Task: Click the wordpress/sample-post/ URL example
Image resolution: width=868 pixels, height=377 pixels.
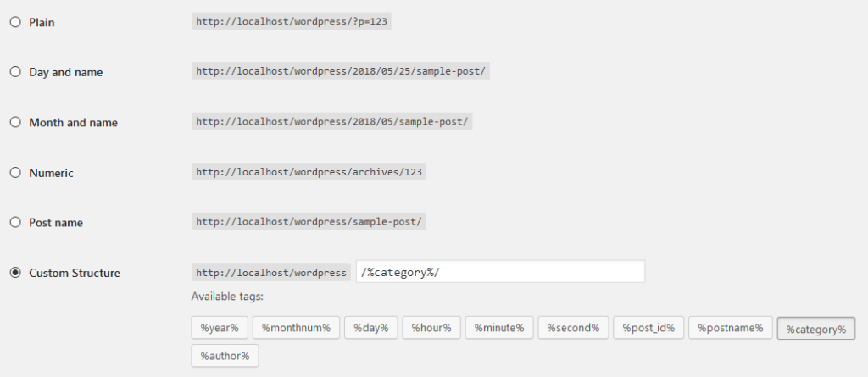Action: pyautogui.click(x=309, y=221)
